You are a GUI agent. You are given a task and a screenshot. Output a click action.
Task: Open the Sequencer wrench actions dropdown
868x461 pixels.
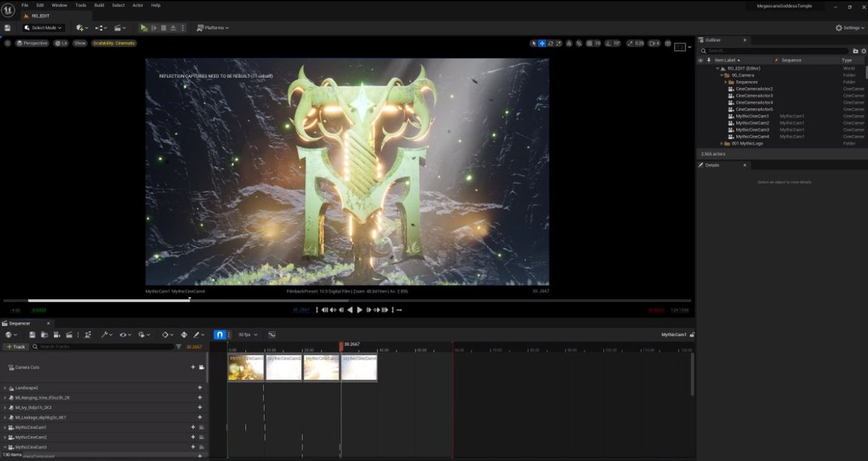coord(106,334)
